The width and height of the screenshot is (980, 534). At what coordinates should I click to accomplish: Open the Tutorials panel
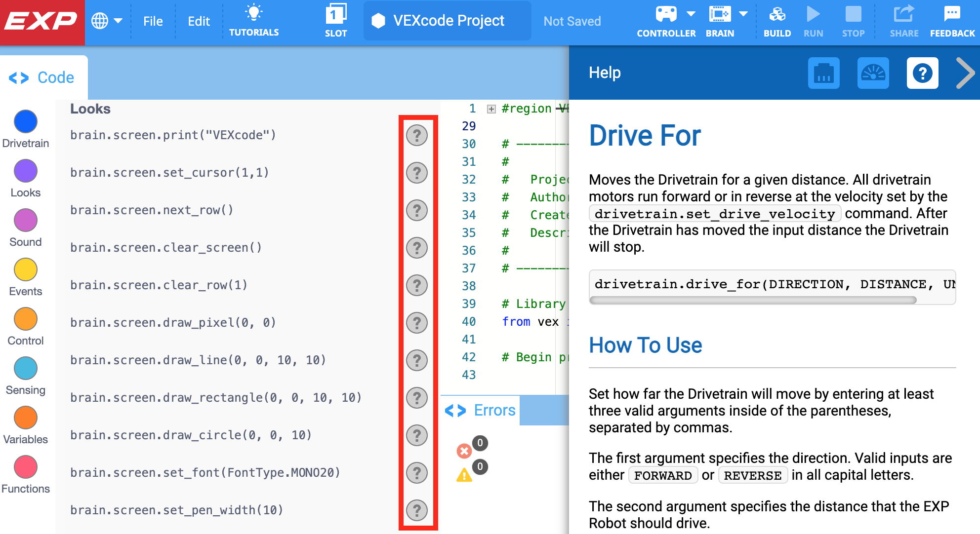254,20
